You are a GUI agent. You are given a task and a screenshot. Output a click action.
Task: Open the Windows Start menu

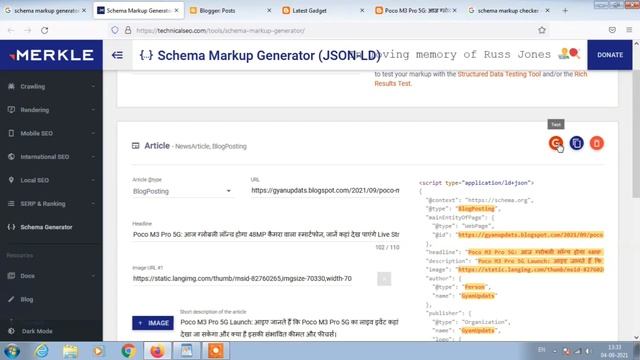[12, 351]
